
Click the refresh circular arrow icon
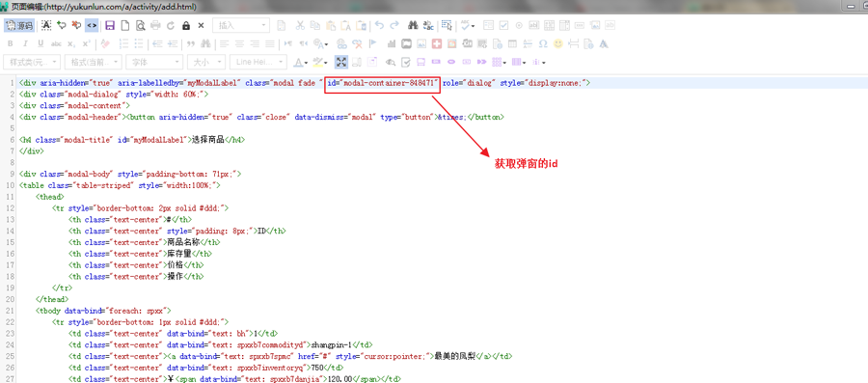click(171, 25)
